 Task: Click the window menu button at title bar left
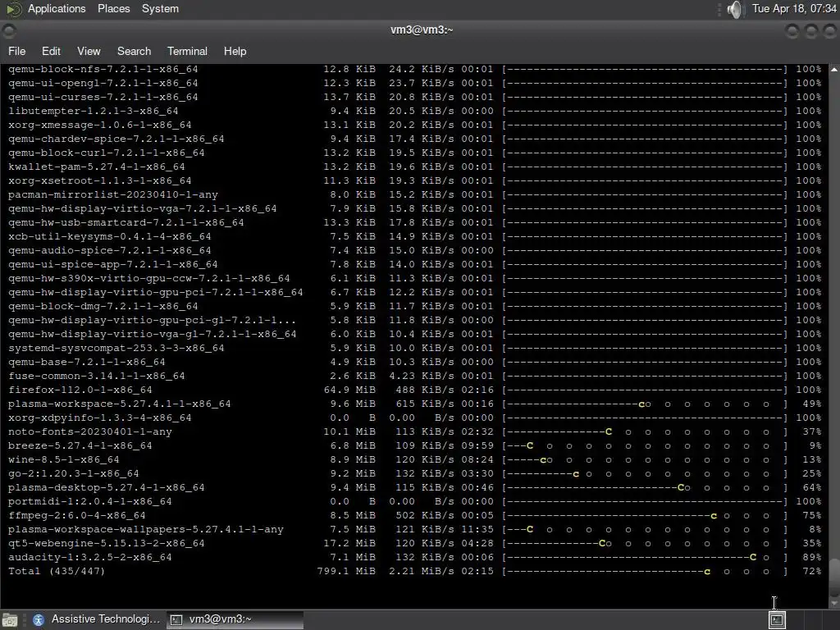coord(9,31)
